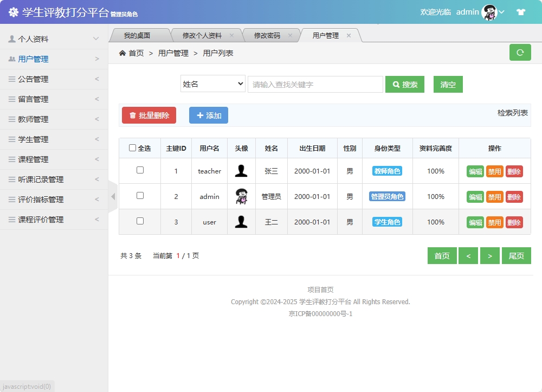Open the 姓名 search field dropdown
Image resolution: width=542 pixels, height=392 pixels.
point(212,84)
